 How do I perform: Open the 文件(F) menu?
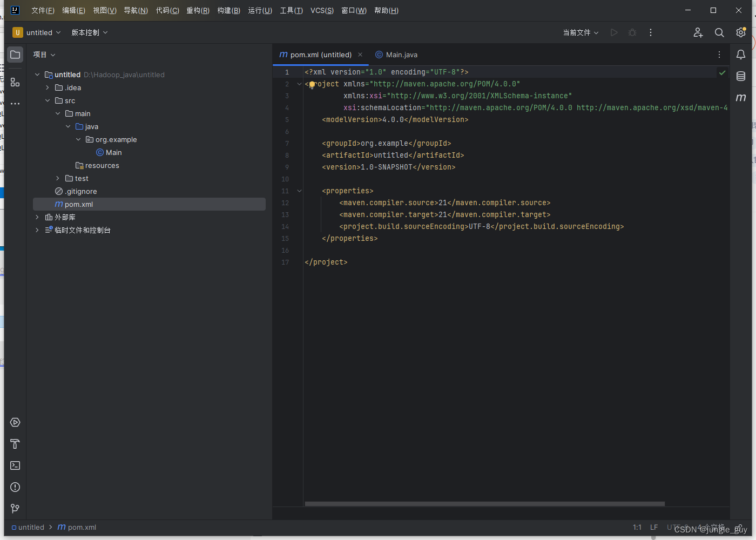(43, 10)
